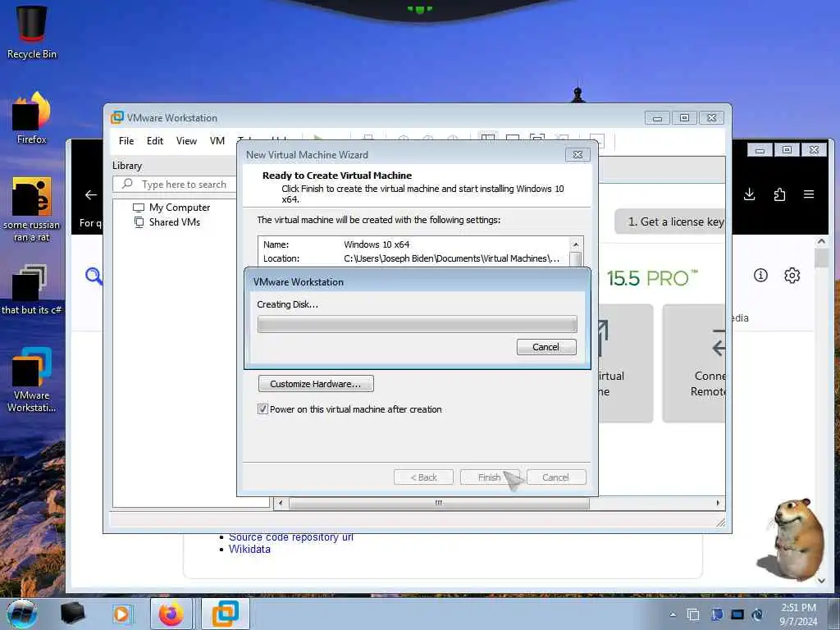Viewport: 840px width, 630px height.
Task: Click the horizontal scrollbar right arrow in VMware
Action: (718, 503)
